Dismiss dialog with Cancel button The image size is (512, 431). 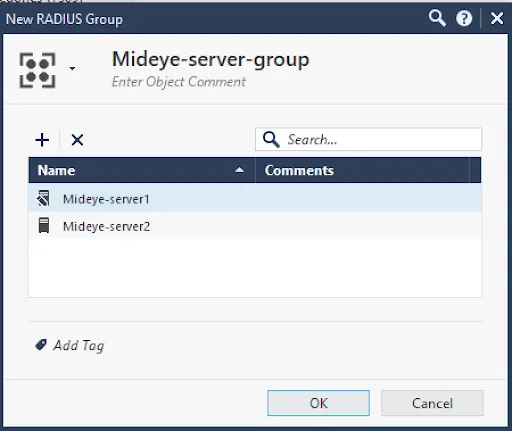click(x=432, y=403)
